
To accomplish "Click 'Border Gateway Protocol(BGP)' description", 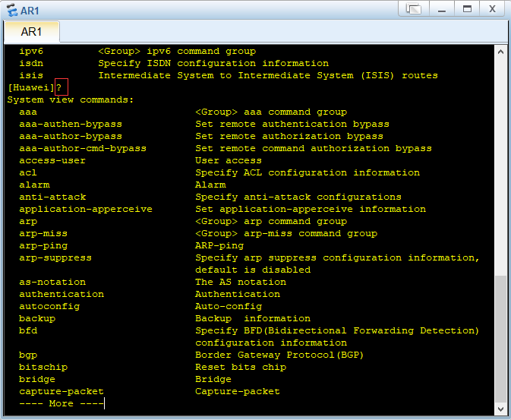I will coord(279,355).
